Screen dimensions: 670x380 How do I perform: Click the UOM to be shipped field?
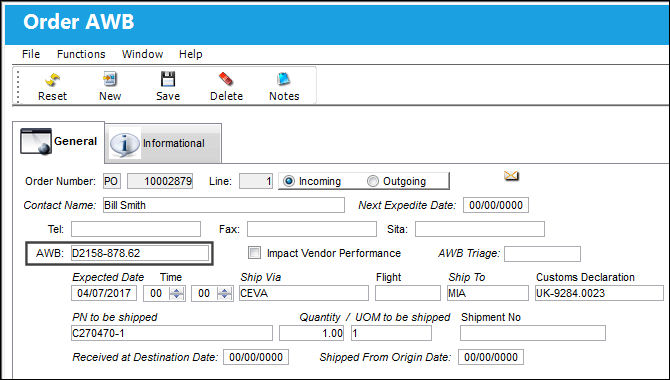[391, 333]
